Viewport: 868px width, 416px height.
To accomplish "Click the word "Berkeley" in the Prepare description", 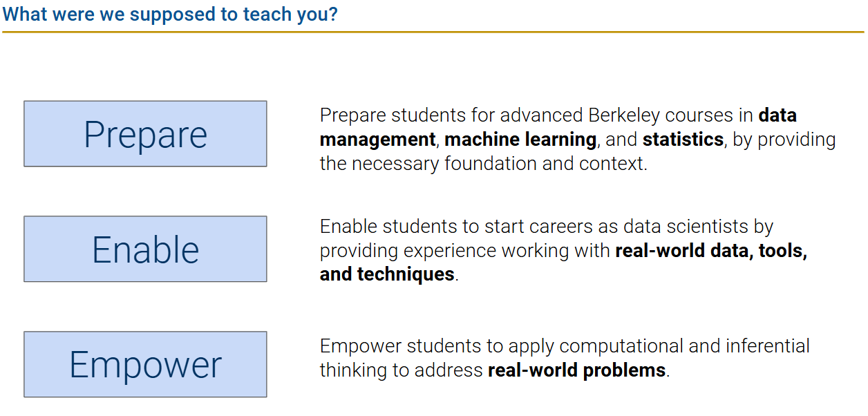I will click(623, 115).
